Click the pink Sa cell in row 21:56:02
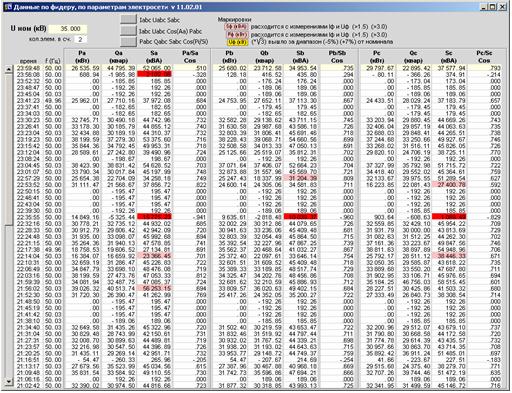The image size is (512, 393). (154, 289)
